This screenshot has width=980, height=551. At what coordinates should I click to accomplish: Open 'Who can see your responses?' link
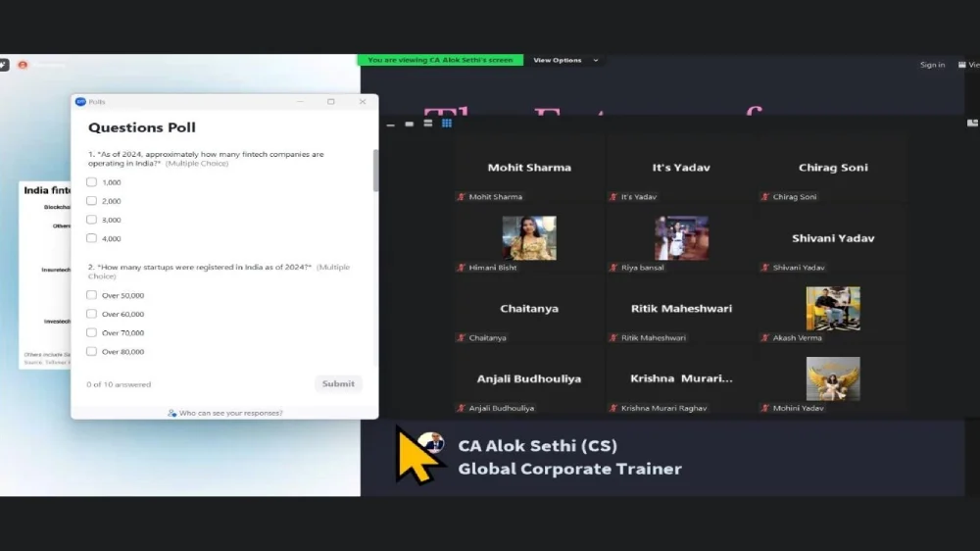click(x=230, y=413)
